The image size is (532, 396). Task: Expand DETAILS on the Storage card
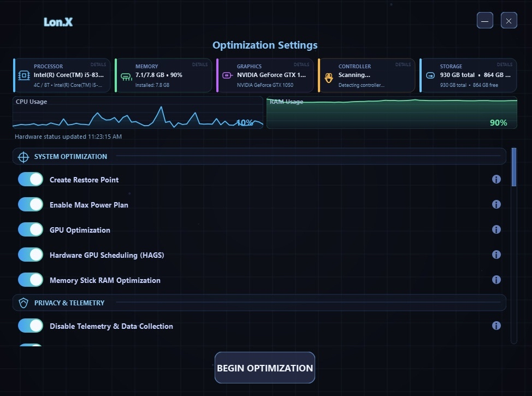[505, 64]
